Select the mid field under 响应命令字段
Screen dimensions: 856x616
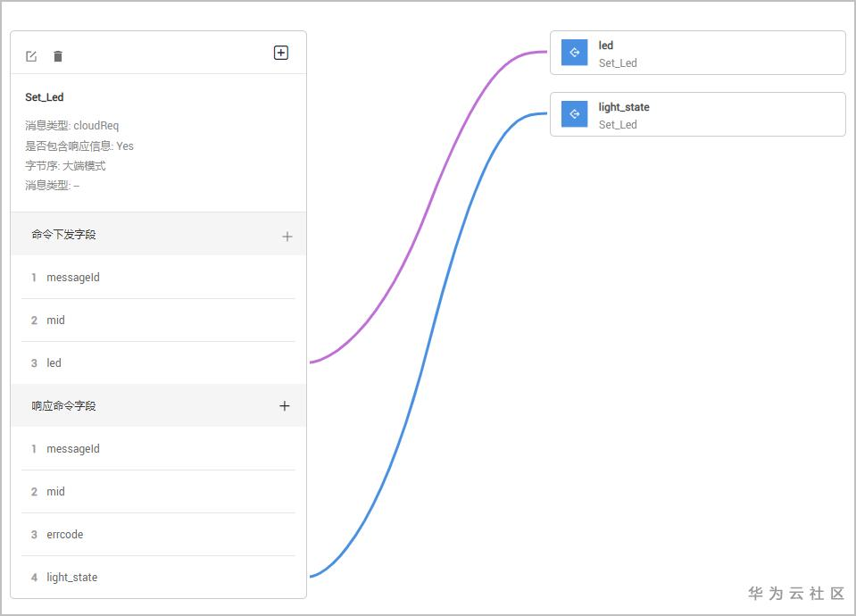[55, 492]
